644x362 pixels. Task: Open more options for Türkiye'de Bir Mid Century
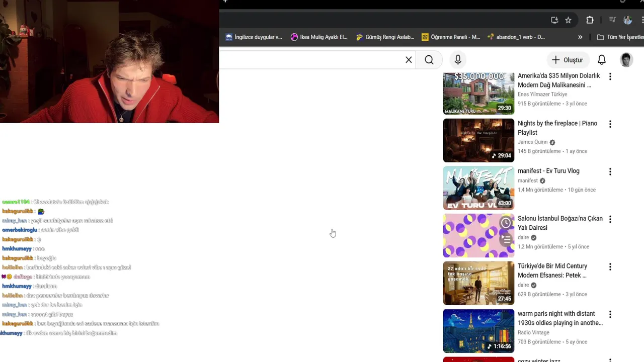[x=610, y=267]
